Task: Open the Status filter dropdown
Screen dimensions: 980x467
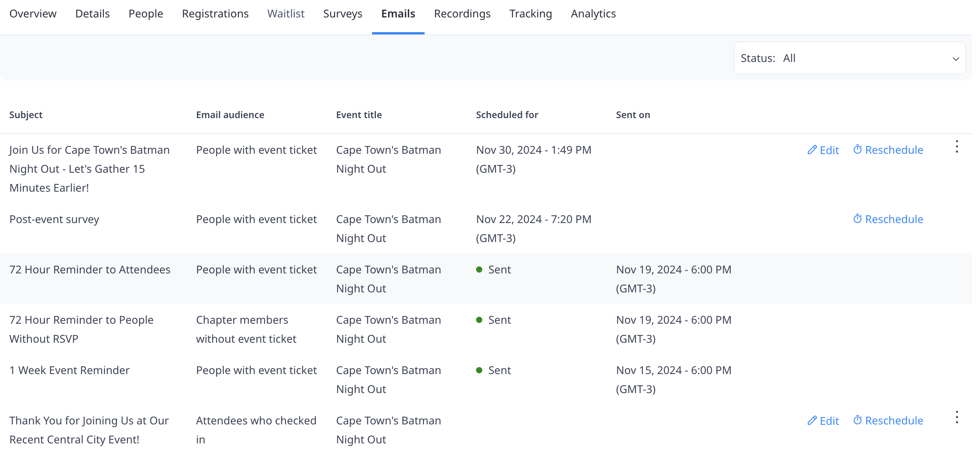Action: pos(849,58)
